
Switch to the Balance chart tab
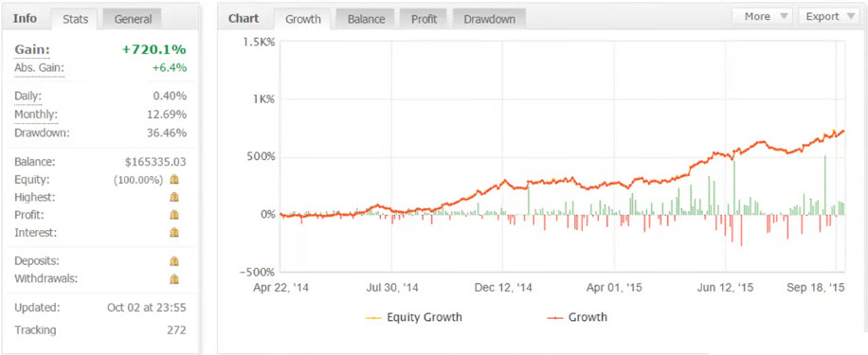tap(366, 19)
